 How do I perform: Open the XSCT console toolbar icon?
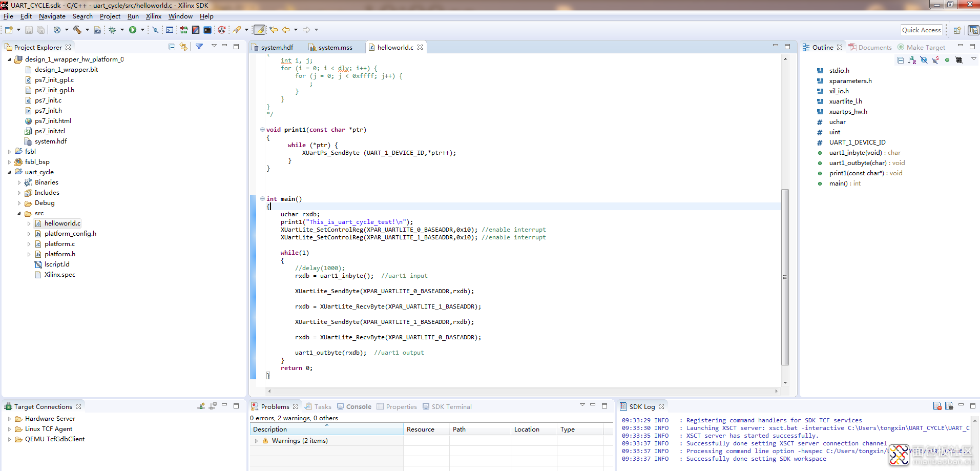207,30
